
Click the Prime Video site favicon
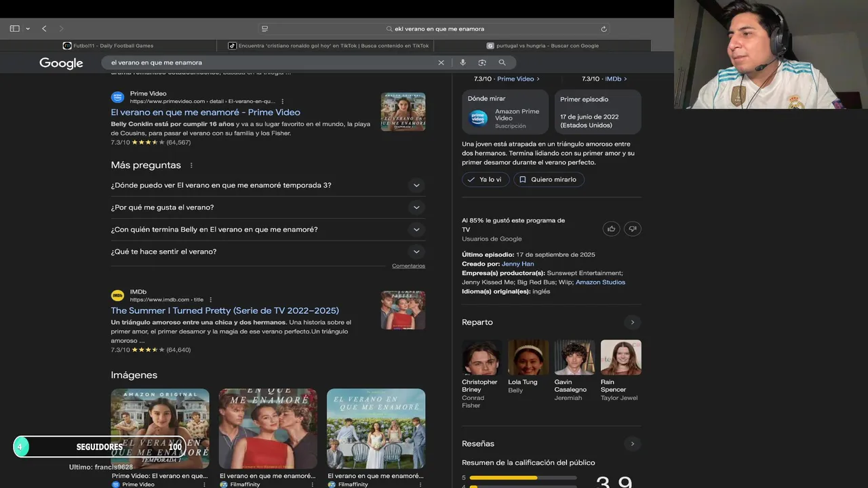pos(117,97)
